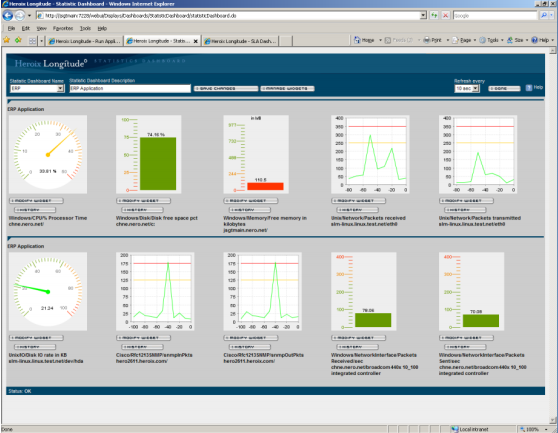The image size is (558, 433).
Task: Click the Done button
Action: pyautogui.click(x=504, y=88)
